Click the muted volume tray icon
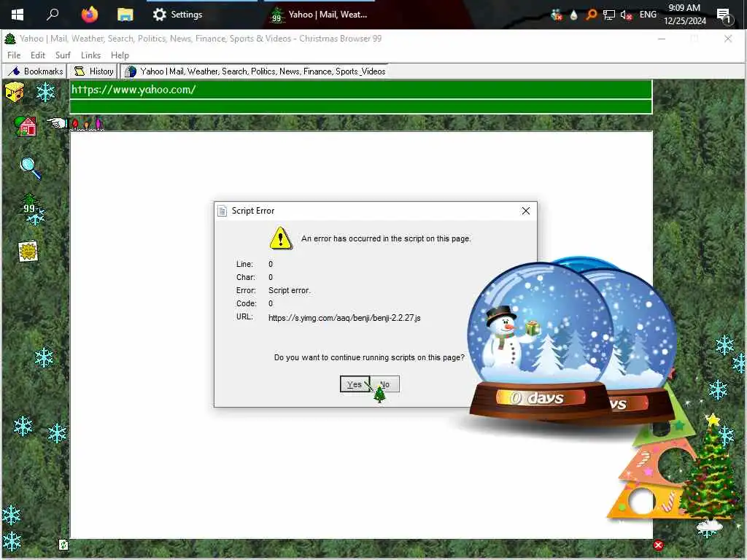The height and width of the screenshot is (560, 747). (627, 15)
